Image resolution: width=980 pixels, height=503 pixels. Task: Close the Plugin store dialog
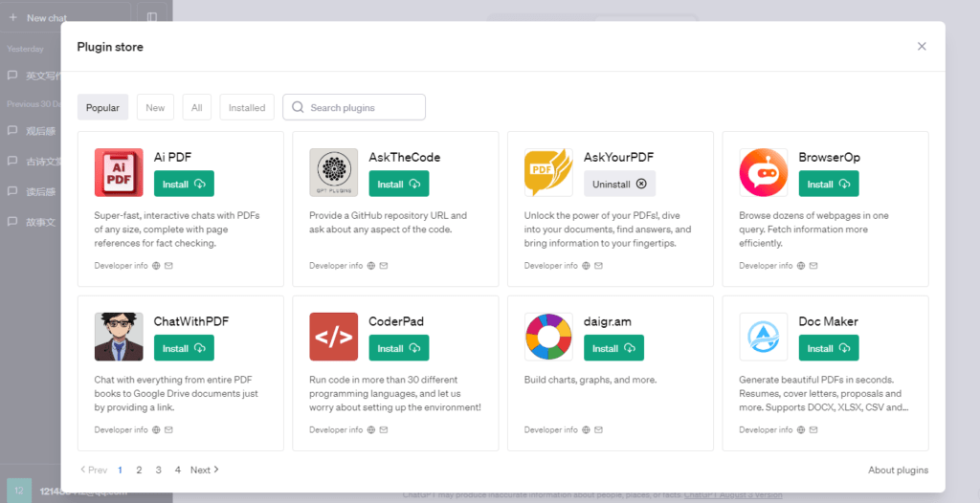tap(922, 46)
